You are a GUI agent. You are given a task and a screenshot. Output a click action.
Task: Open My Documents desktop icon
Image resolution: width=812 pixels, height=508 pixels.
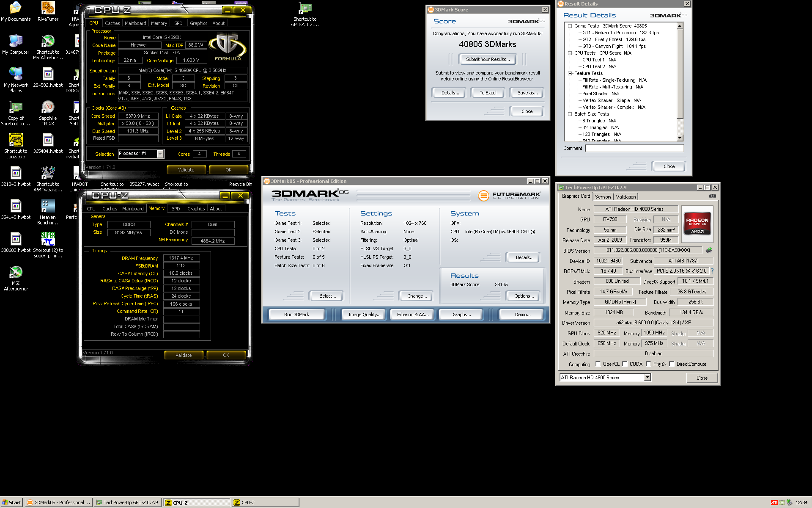click(x=16, y=11)
